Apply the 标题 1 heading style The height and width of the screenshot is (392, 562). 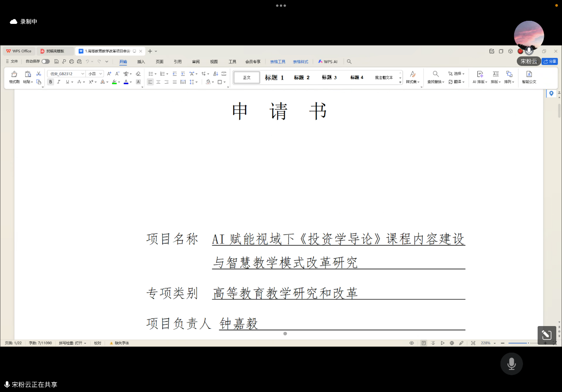(x=274, y=77)
